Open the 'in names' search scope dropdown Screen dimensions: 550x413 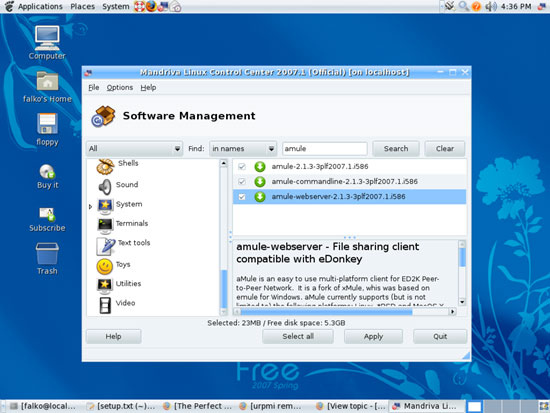coord(243,149)
